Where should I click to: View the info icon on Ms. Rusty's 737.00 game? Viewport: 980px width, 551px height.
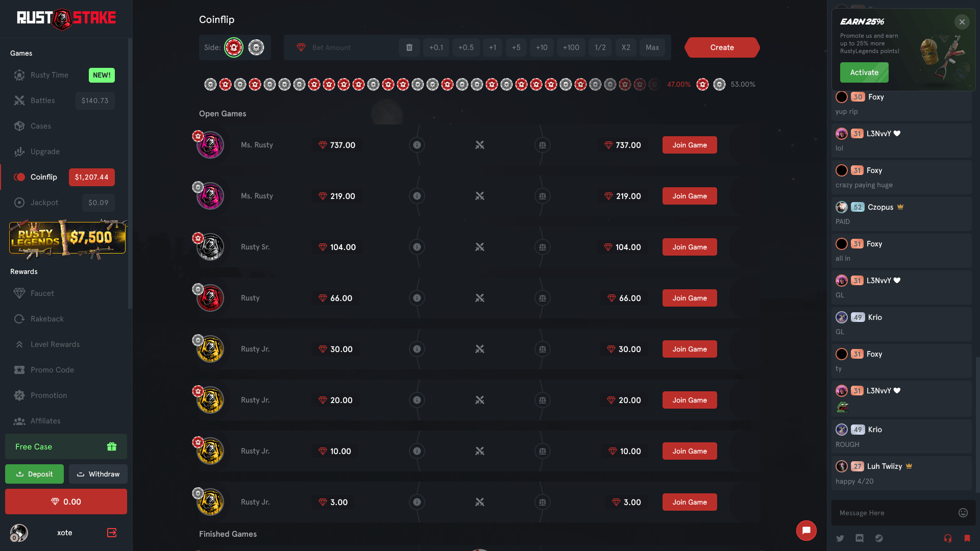(x=417, y=145)
